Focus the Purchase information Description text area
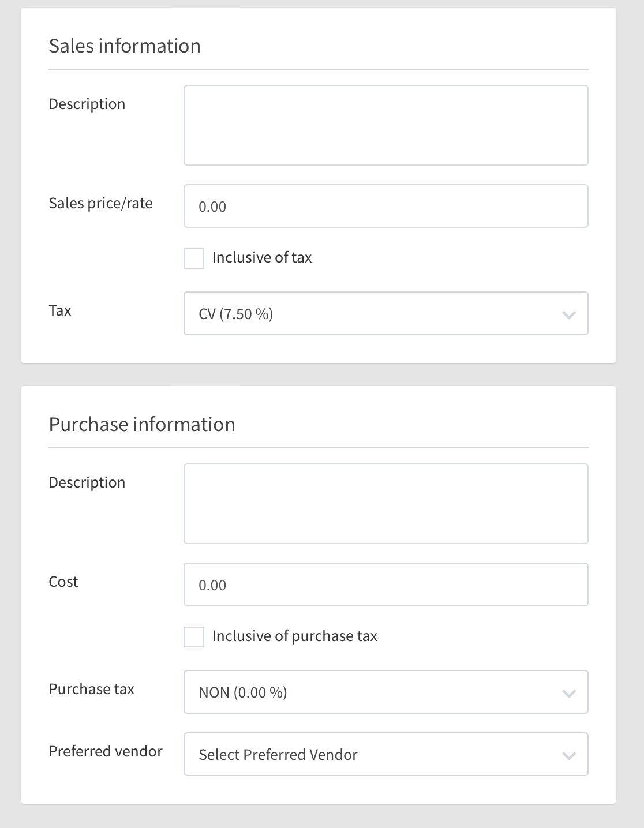Viewport: 644px width, 828px height. [x=385, y=504]
